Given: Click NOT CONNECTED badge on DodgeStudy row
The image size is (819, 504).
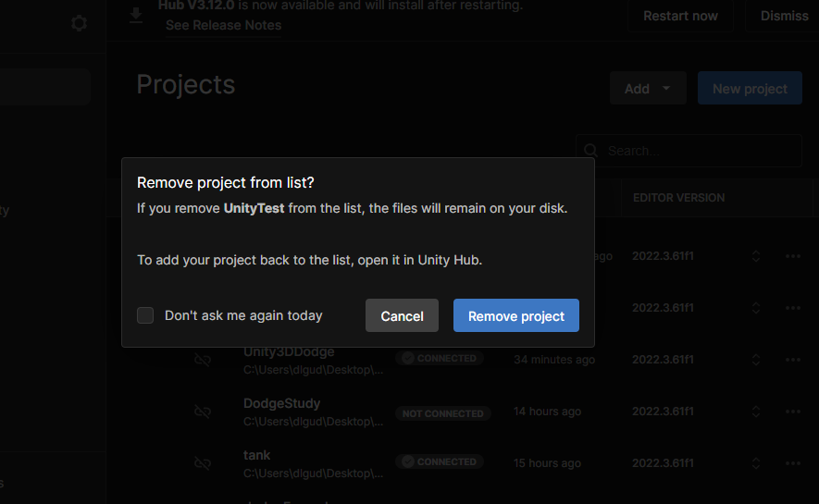Looking at the screenshot, I should (x=443, y=413).
